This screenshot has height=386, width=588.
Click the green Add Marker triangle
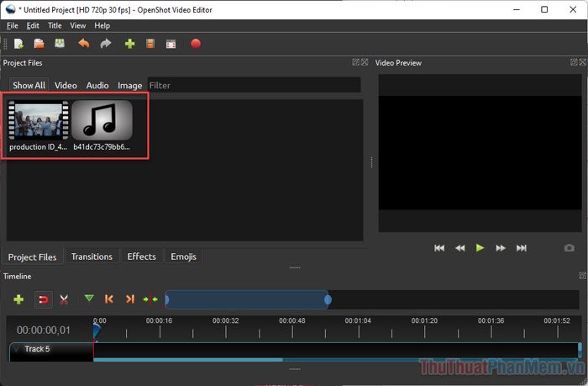[89, 299]
